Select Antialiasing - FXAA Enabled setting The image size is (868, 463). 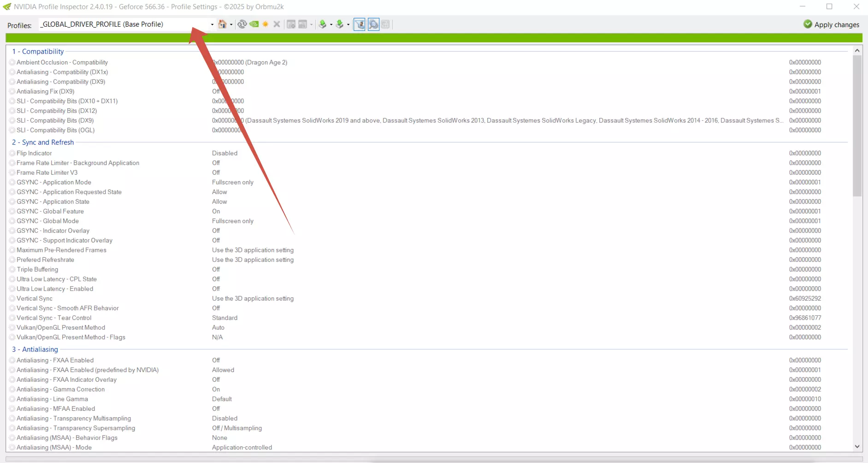click(x=55, y=361)
